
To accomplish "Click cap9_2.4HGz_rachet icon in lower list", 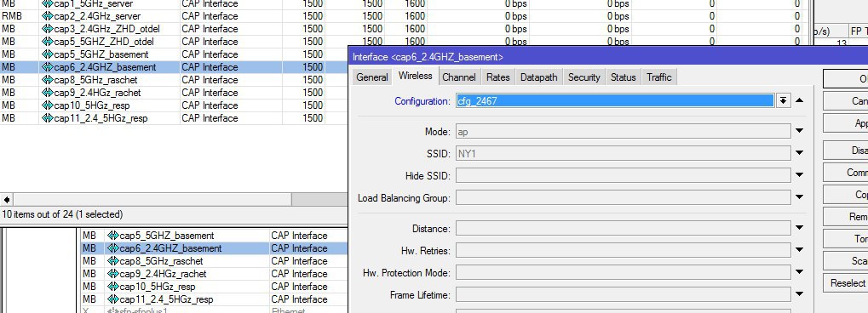I will coord(113,274).
